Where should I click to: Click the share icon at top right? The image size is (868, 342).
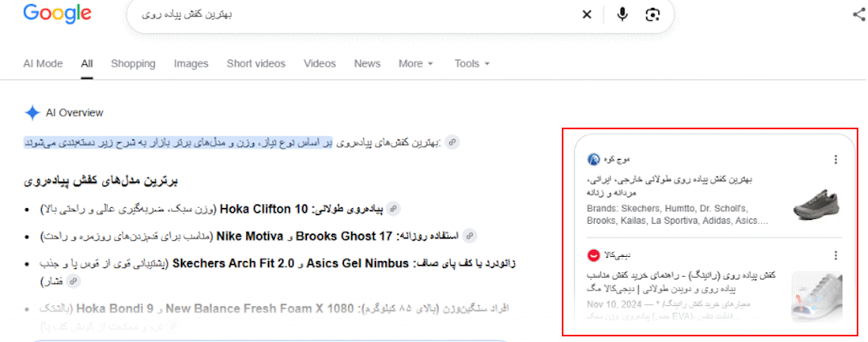click(x=860, y=15)
